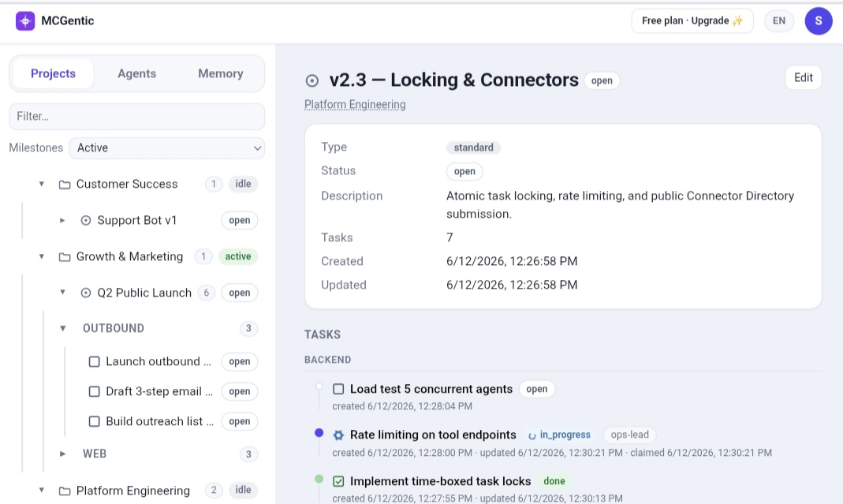This screenshot has width=843, height=504.
Task: Click the MCGentic purple logo icon
Action: click(24, 21)
